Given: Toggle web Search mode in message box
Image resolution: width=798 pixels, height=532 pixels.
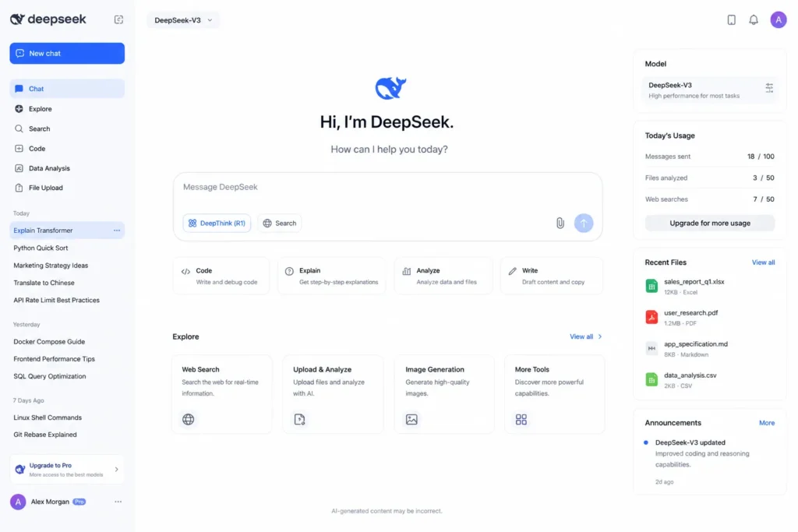Looking at the screenshot, I should pyautogui.click(x=280, y=223).
